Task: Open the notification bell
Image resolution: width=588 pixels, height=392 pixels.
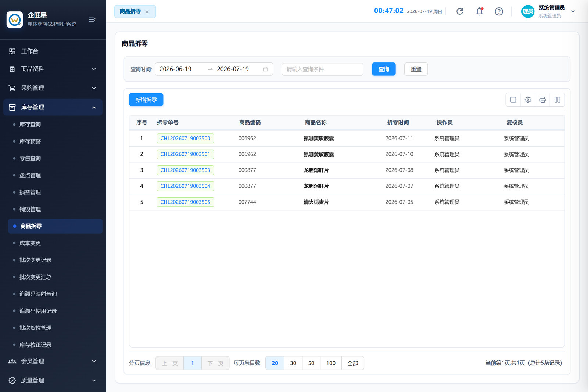Action: pos(479,11)
